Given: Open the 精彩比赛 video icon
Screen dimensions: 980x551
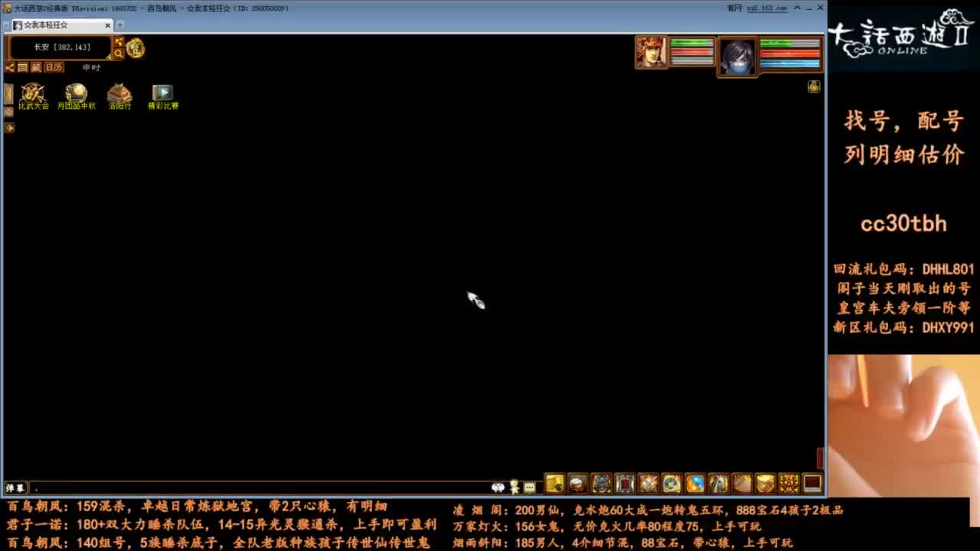Looking at the screenshot, I should [x=162, y=96].
